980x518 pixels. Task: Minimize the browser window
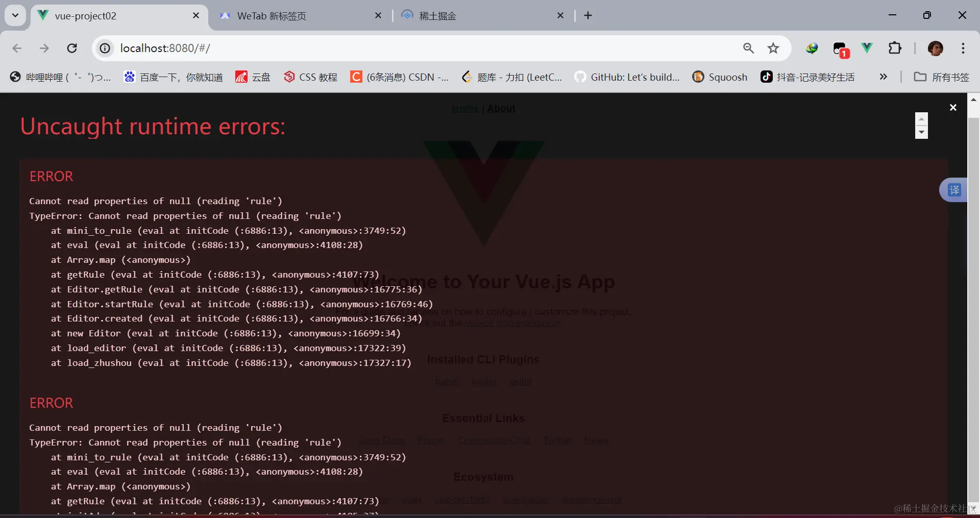tap(892, 15)
